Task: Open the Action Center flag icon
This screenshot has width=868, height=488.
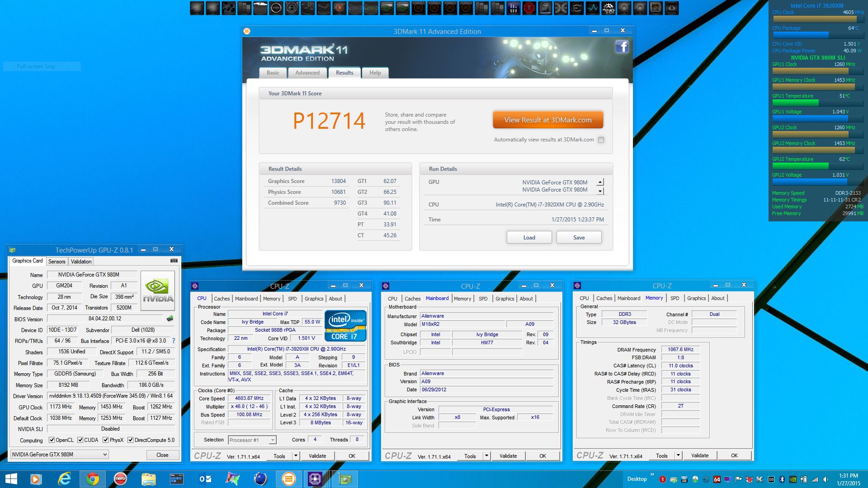Action: (x=738, y=479)
